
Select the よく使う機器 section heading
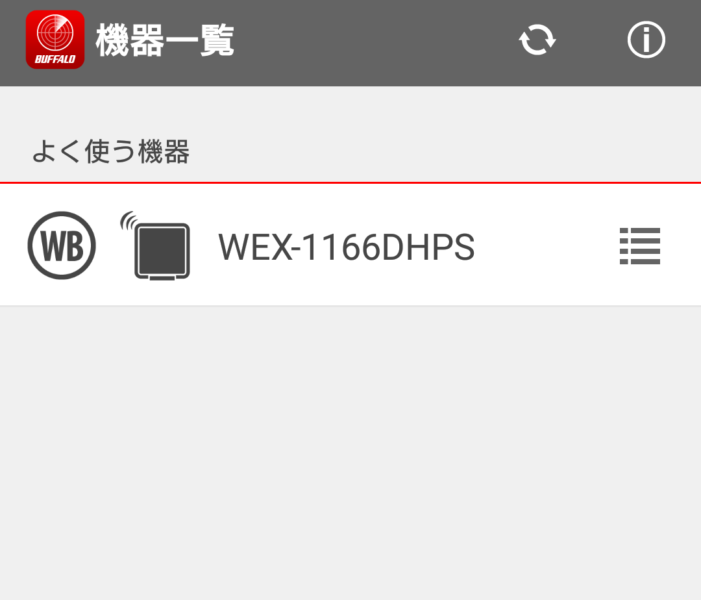111,151
